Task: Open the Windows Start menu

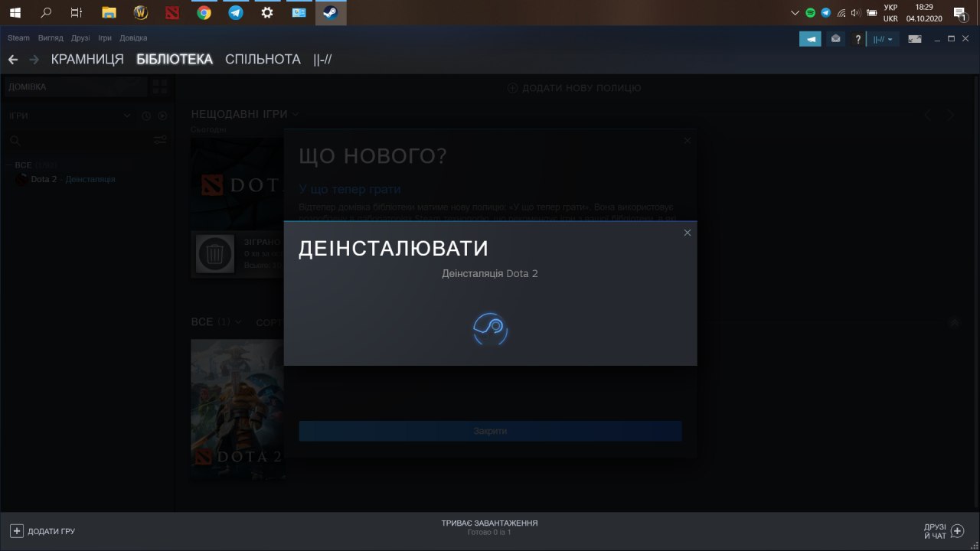Action: (x=15, y=12)
